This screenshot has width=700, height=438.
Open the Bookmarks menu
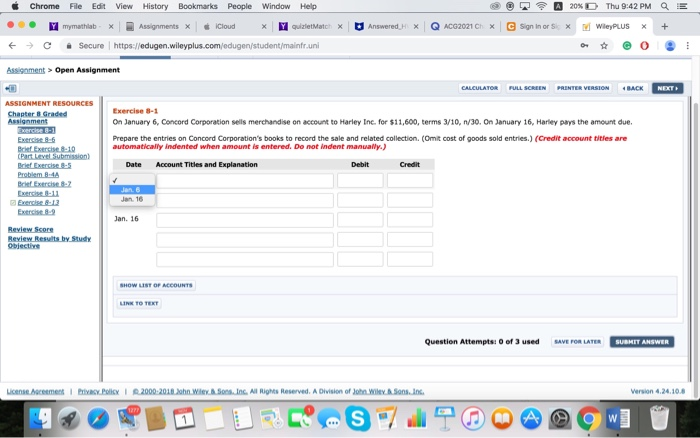pos(198,6)
